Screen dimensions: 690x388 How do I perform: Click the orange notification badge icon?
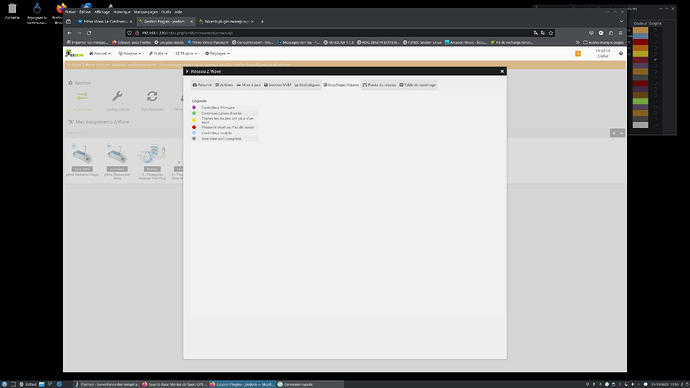coord(578,54)
